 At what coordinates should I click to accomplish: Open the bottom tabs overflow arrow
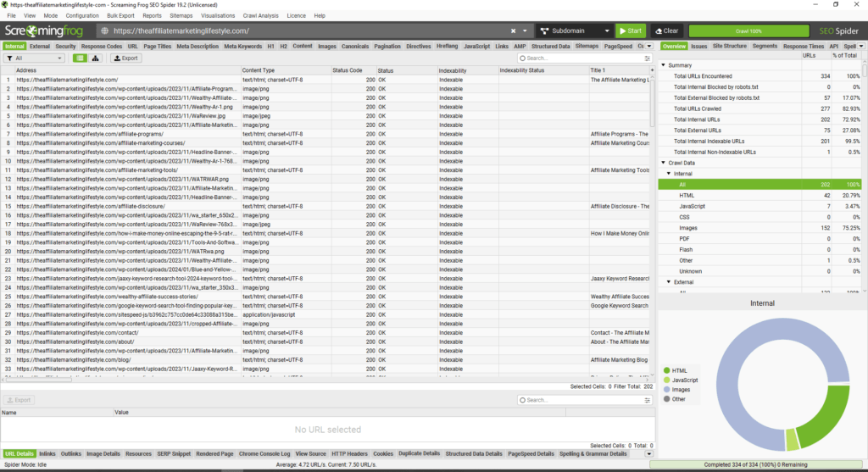pyautogui.click(x=648, y=453)
